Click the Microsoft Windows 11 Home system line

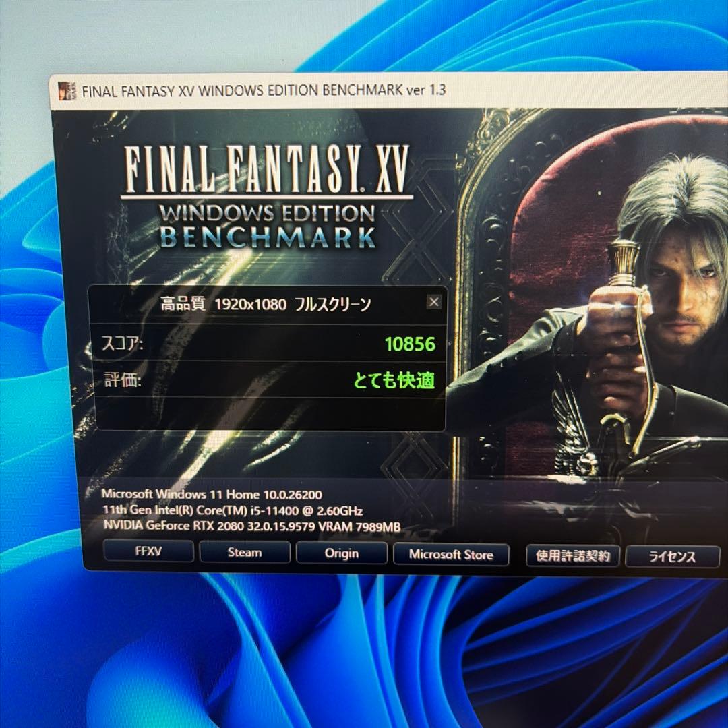coord(212,495)
